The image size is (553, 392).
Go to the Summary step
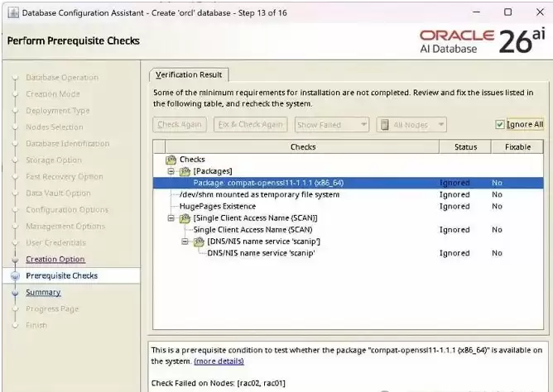click(x=43, y=292)
